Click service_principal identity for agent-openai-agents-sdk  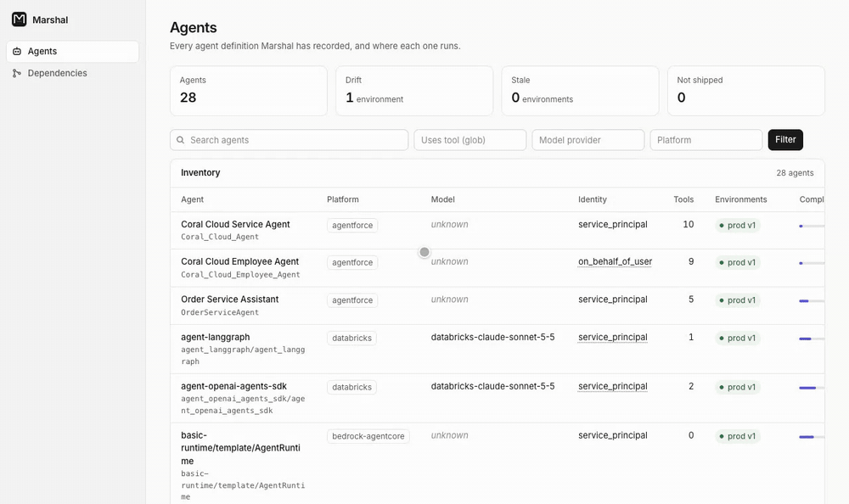[612, 386]
